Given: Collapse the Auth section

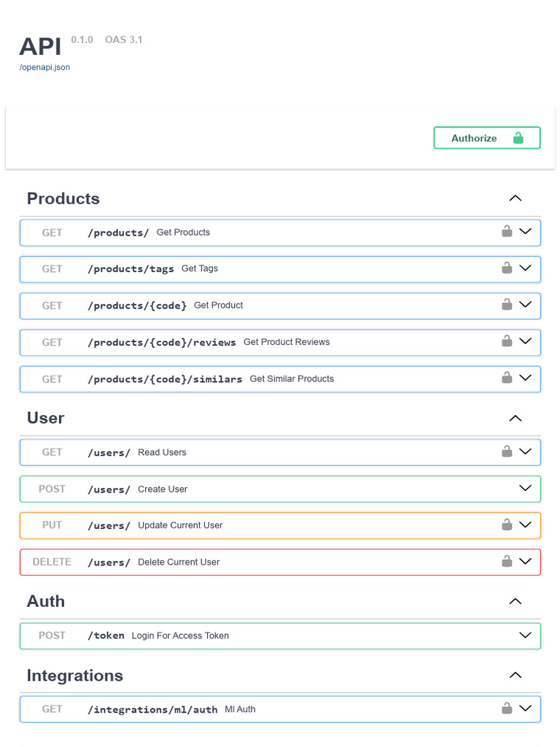Looking at the screenshot, I should pyautogui.click(x=516, y=602).
